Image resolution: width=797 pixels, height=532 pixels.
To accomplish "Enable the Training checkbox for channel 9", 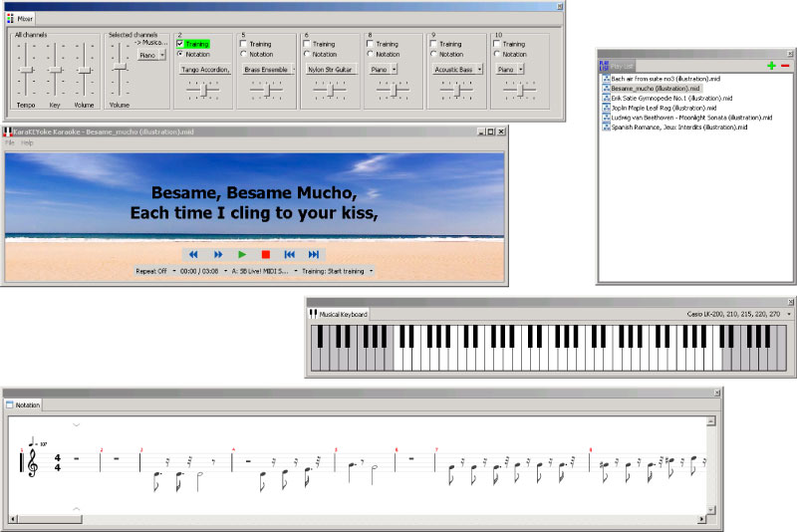I will [x=433, y=44].
